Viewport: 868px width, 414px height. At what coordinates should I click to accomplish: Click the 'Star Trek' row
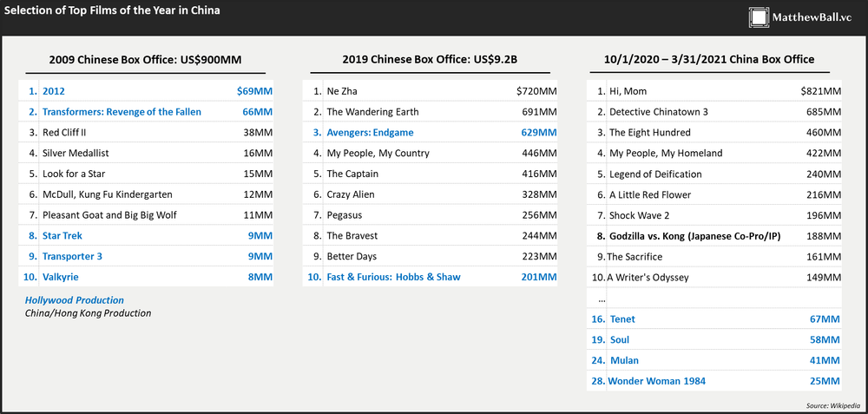(x=146, y=236)
